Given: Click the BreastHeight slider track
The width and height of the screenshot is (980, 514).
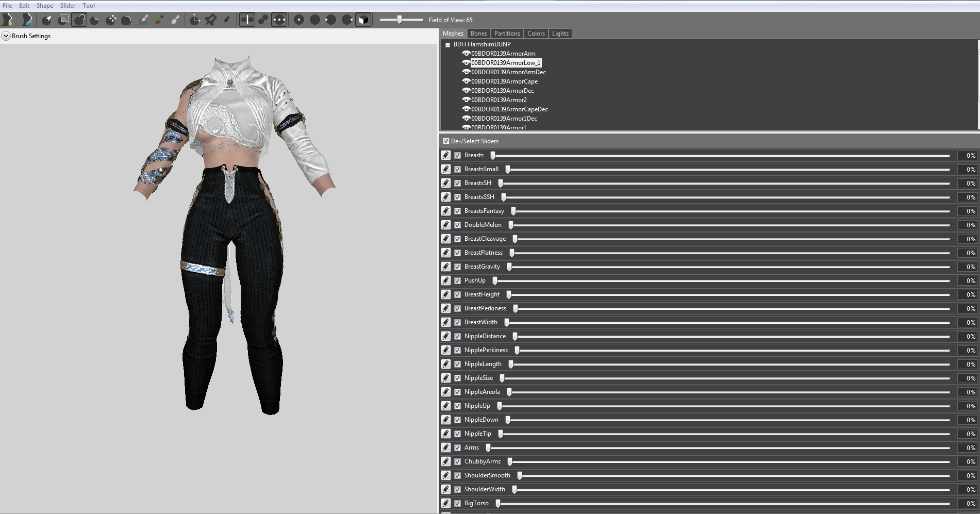Looking at the screenshot, I should click(x=728, y=294).
